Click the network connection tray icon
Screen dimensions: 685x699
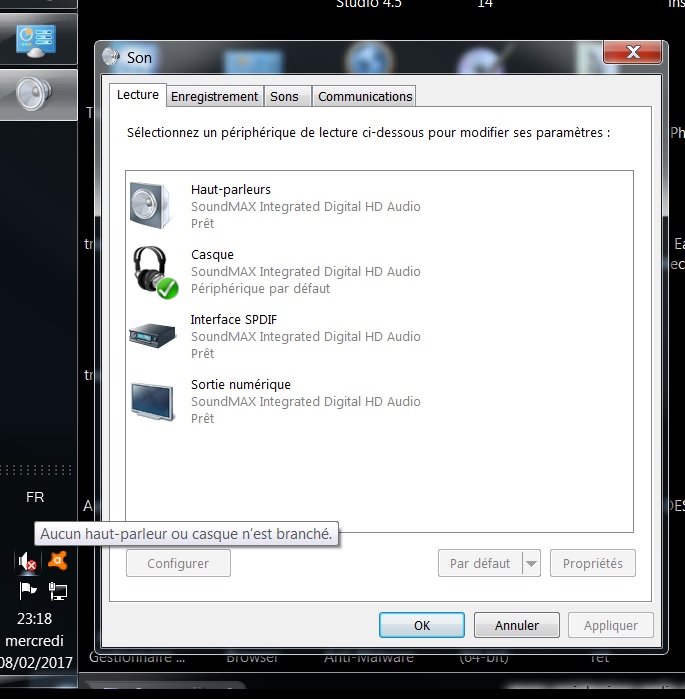tap(57, 592)
